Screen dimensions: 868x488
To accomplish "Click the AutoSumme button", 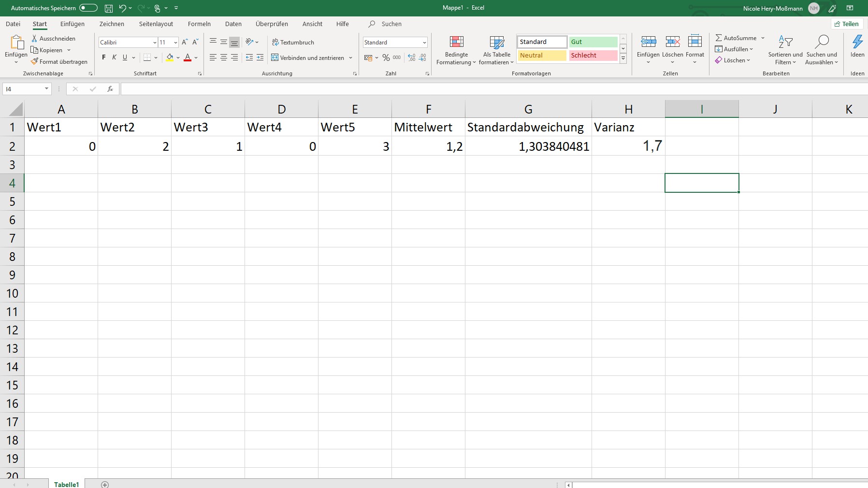I will (736, 38).
